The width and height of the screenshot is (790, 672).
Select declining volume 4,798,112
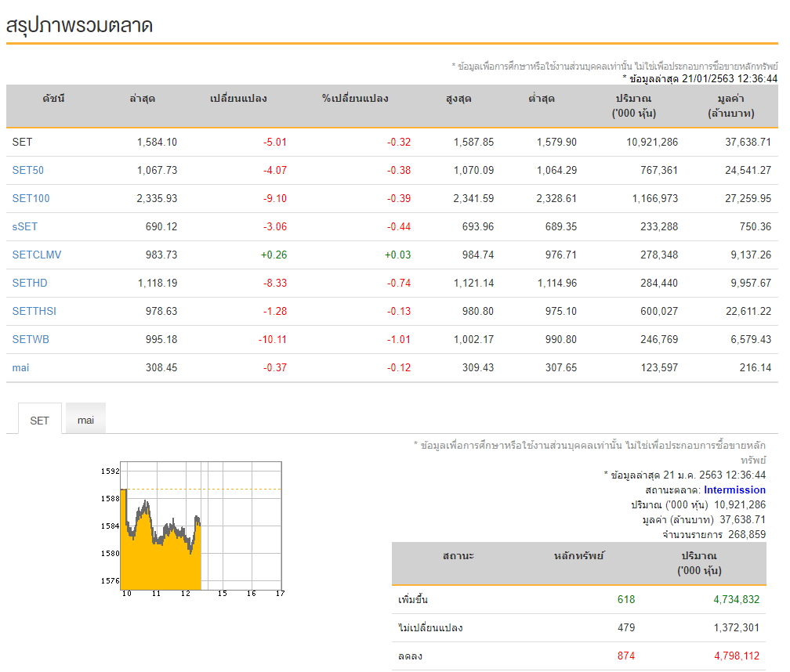[x=736, y=656]
